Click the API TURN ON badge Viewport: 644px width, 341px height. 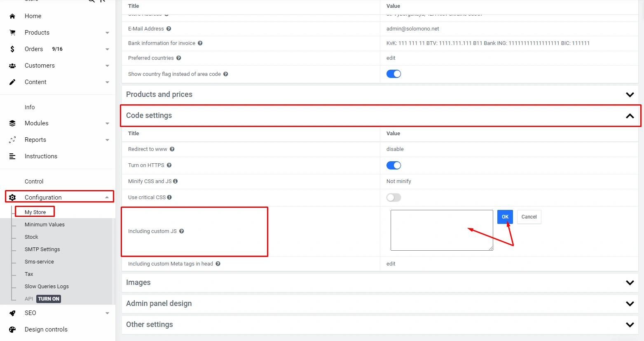[49, 299]
